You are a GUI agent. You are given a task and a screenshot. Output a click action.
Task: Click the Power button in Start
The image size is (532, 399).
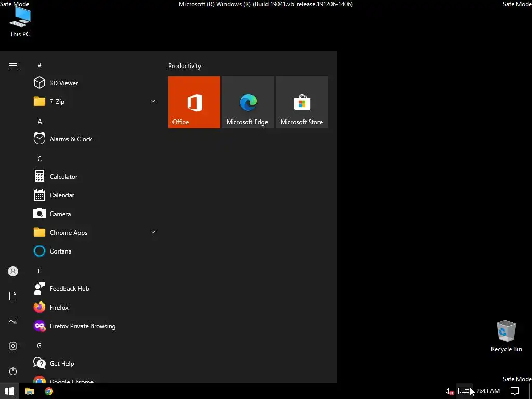coord(13,371)
